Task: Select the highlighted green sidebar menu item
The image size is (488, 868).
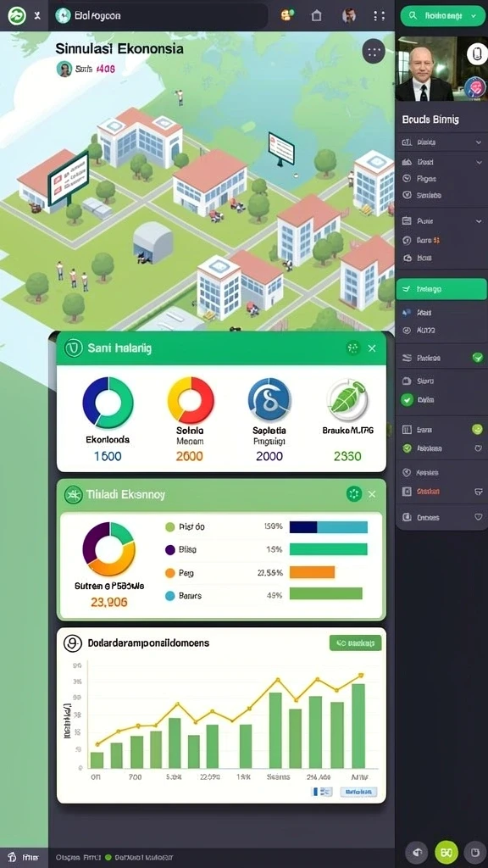Action: click(441, 289)
